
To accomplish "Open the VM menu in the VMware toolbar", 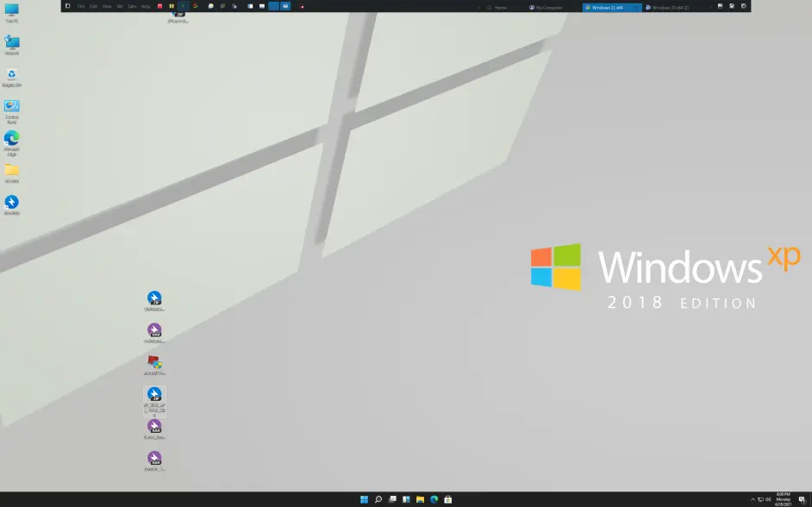I will point(120,6).
